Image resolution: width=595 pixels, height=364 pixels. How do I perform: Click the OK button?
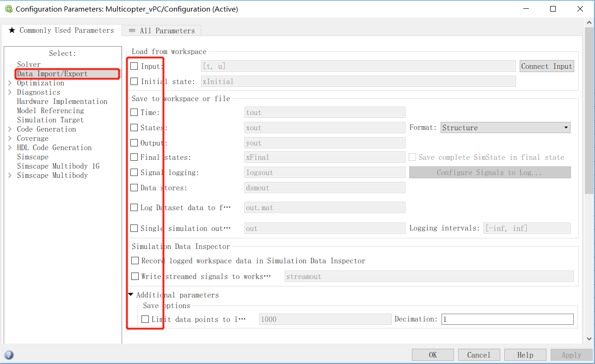433,355
